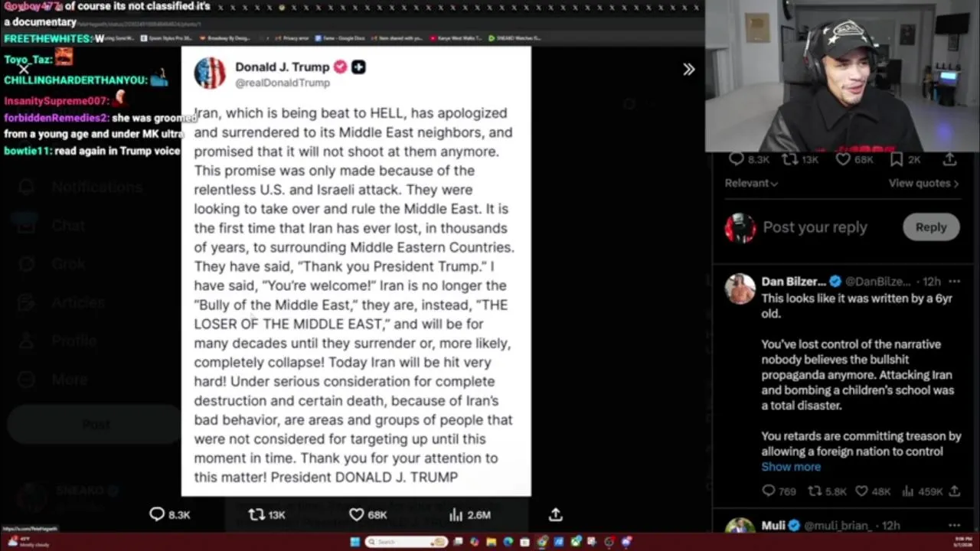Subscribe using the plus badge beside Donald J. Trump

358,67
